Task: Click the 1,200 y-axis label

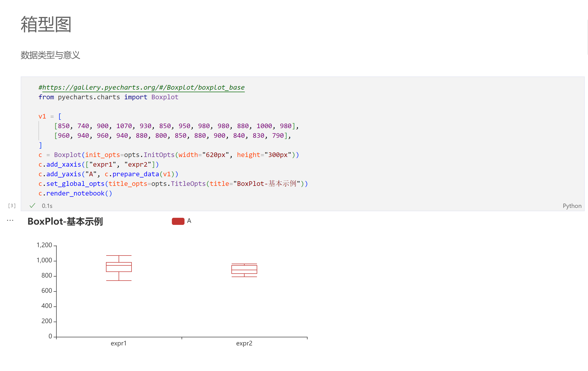Action: pyautogui.click(x=44, y=245)
